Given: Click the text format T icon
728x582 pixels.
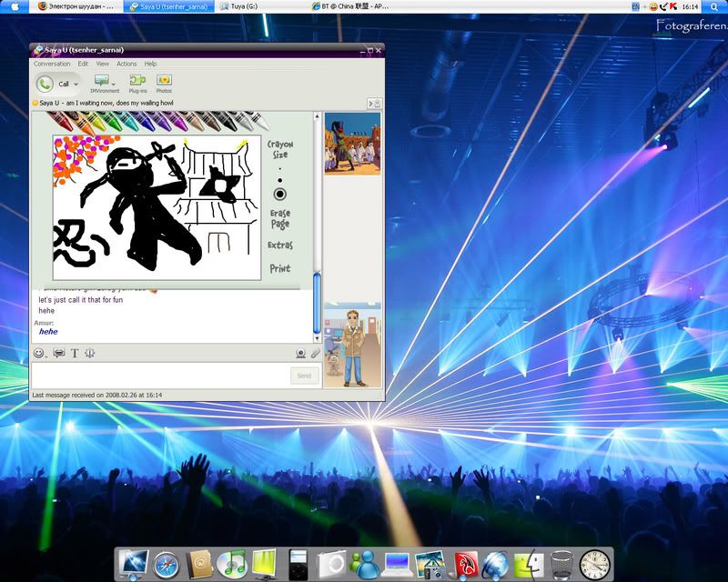Looking at the screenshot, I should (75, 353).
